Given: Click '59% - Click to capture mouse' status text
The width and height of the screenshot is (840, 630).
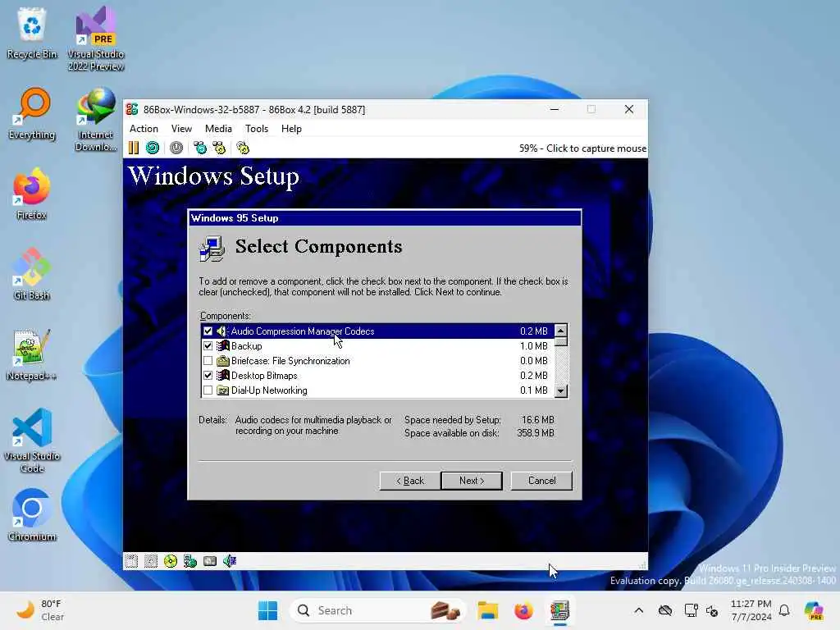Looking at the screenshot, I should tap(582, 148).
